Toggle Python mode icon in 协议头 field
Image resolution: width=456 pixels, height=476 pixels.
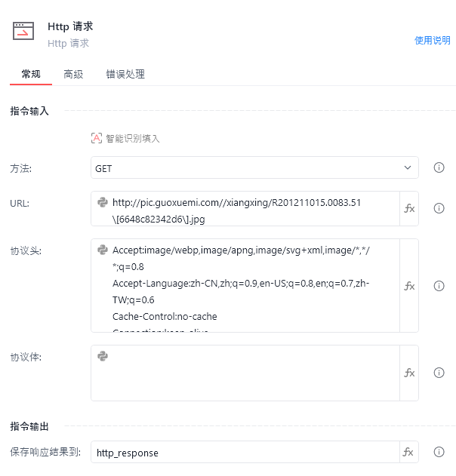pyautogui.click(x=103, y=250)
